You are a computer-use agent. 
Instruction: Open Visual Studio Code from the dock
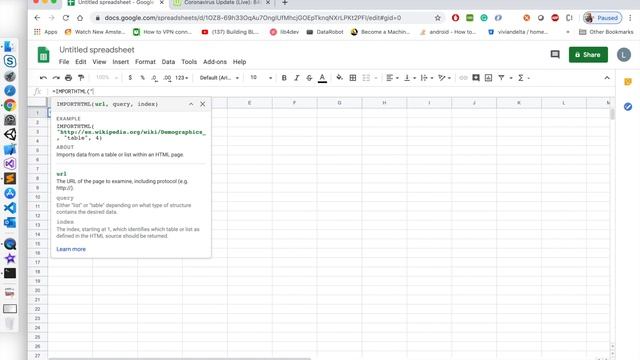10,208
